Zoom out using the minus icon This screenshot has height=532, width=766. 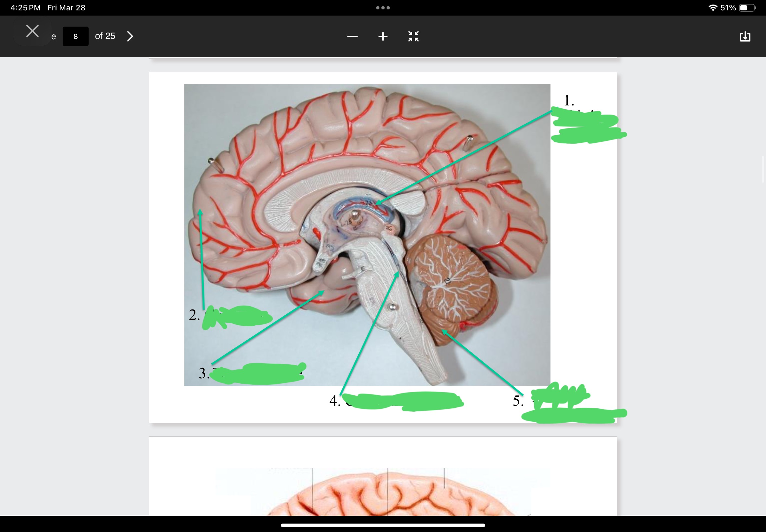[352, 36]
